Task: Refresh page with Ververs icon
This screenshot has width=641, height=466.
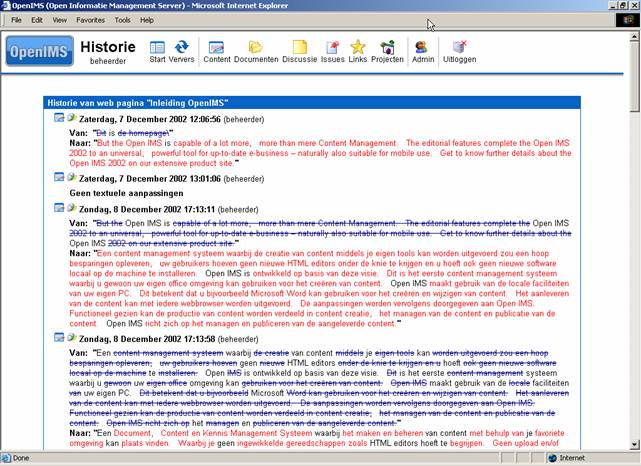Action: point(182,47)
